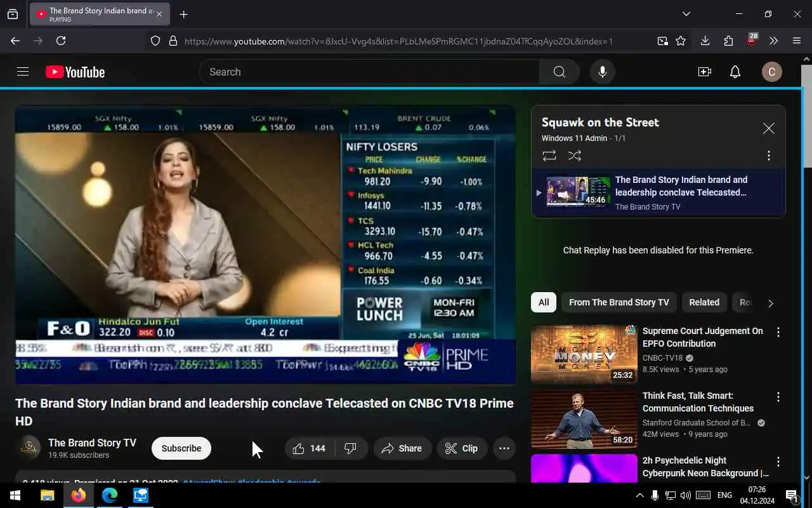
Task: Open the YouTube guide hamburger menu
Action: (x=23, y=72)
